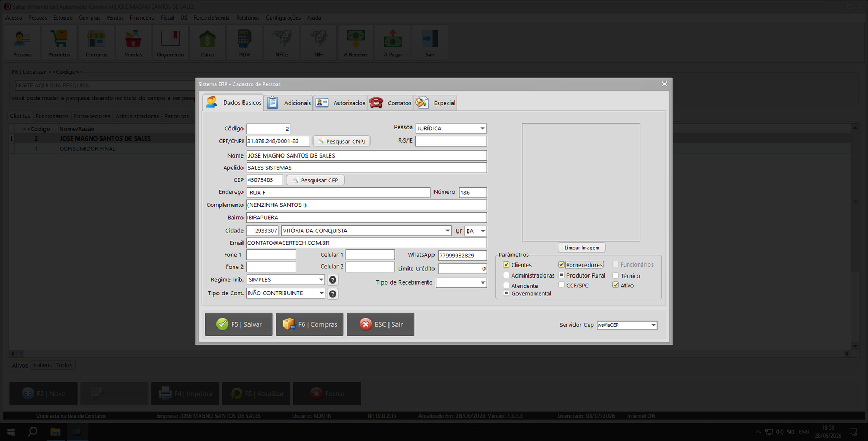
Task: Toggle the Ativo checkbox
Action: [x=616, y=285]
